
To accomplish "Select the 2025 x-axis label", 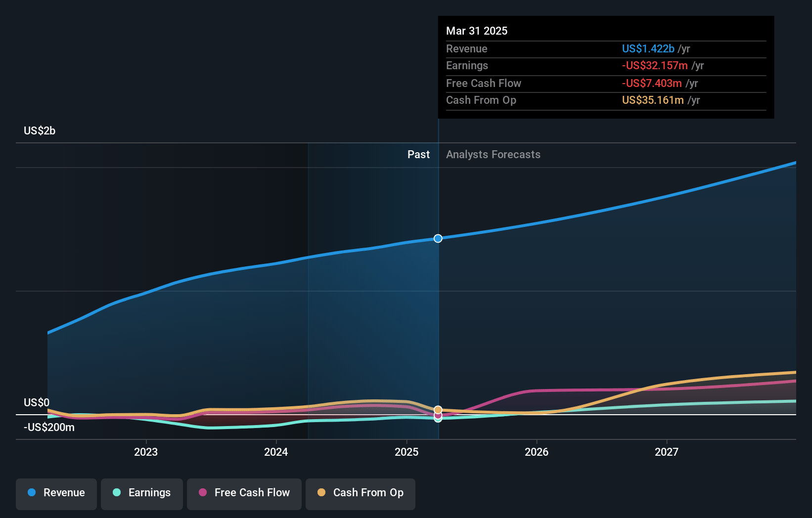I will pos(406,452).
